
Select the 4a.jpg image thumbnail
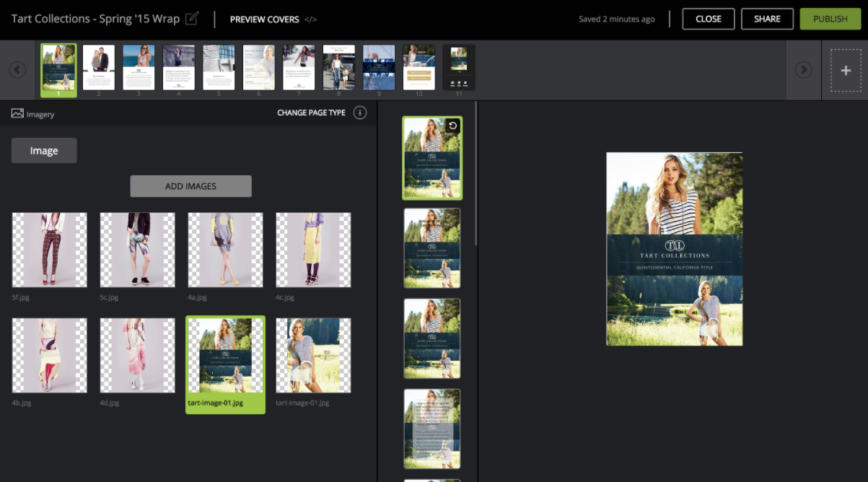pos(226,250)
